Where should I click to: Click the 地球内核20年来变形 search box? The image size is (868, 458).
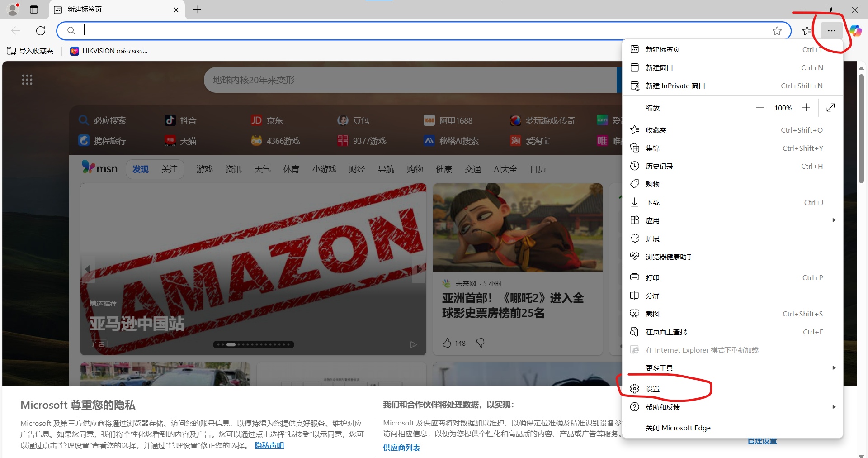(409, 80)
